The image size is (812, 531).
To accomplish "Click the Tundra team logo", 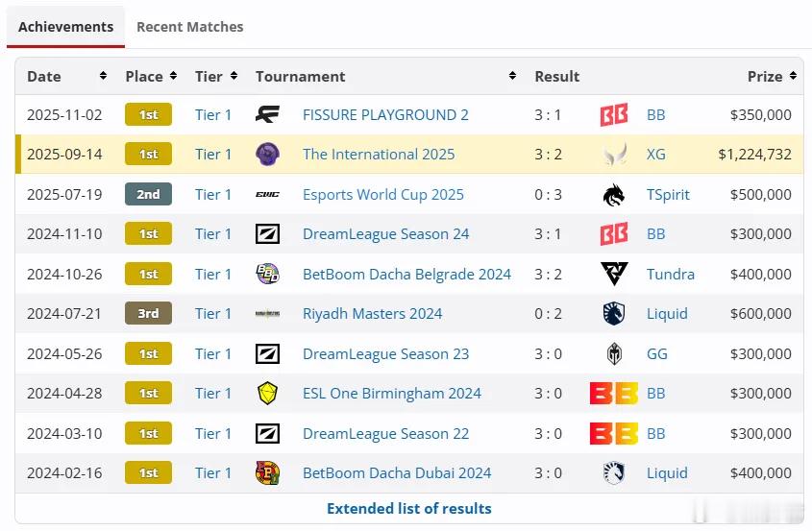I will pos(614,274).
